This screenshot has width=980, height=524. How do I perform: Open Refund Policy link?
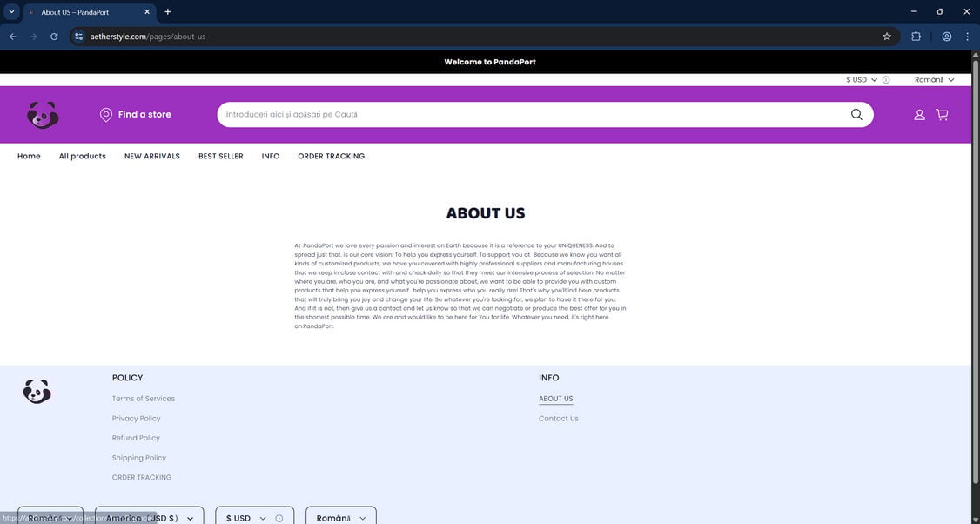click(x=136, y=438)
